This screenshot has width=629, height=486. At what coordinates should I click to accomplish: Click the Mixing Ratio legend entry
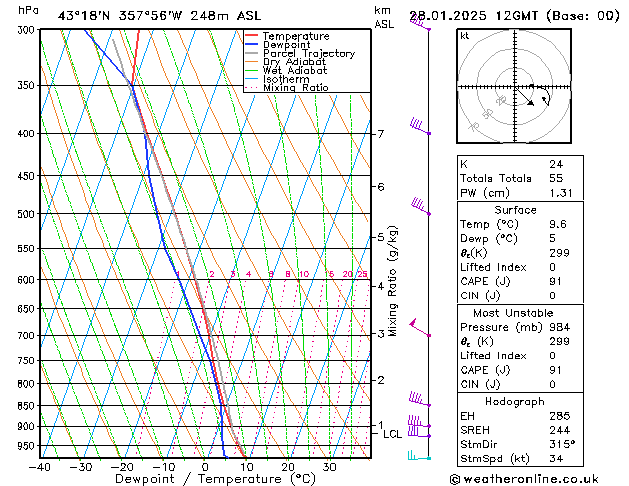pyautogui.click(x=287, y=88)
